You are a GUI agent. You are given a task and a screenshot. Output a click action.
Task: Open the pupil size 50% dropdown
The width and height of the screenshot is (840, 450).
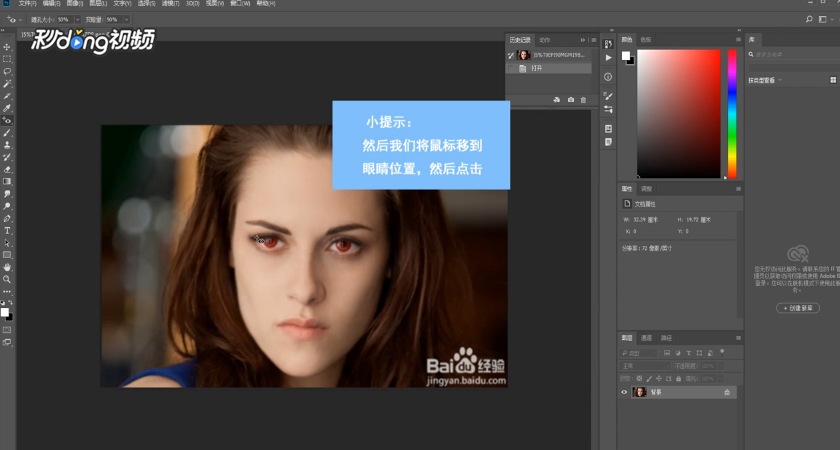point(77,19)
